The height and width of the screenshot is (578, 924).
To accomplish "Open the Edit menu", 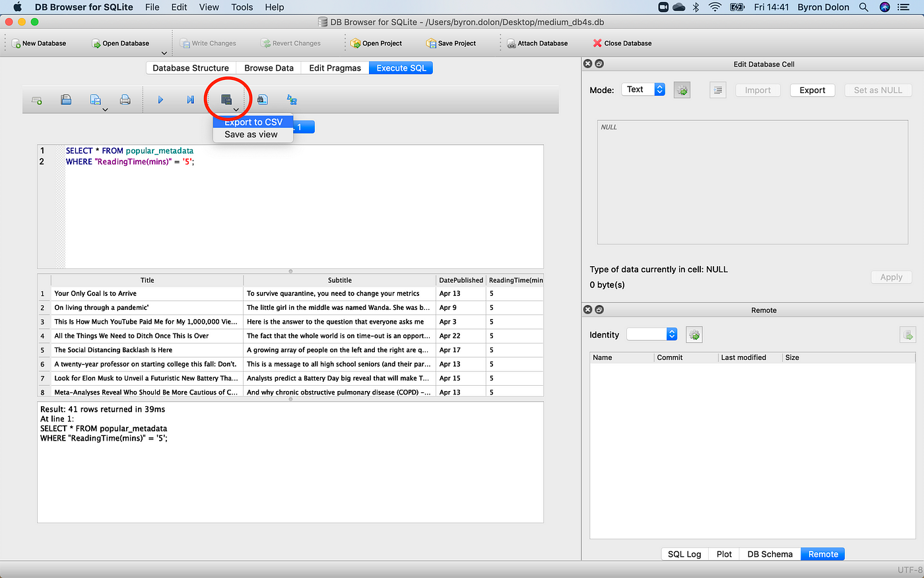I will tap(179, 7).
